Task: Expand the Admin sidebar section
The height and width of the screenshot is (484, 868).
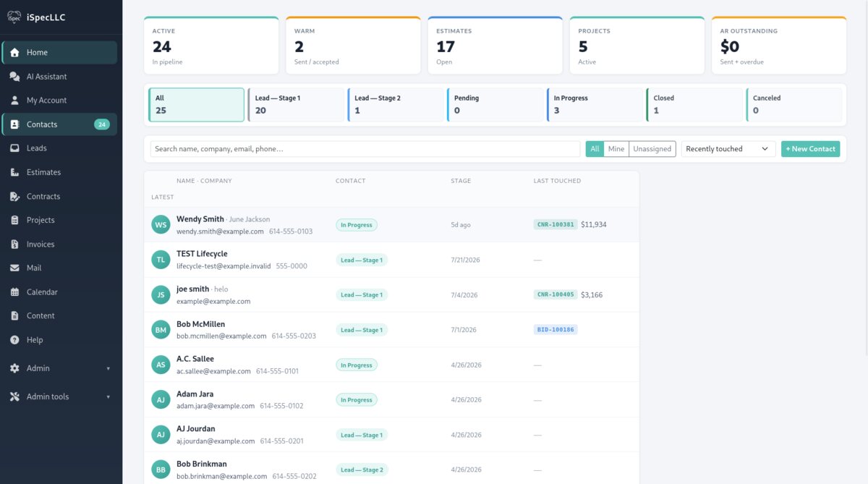Action: (59, 368)
